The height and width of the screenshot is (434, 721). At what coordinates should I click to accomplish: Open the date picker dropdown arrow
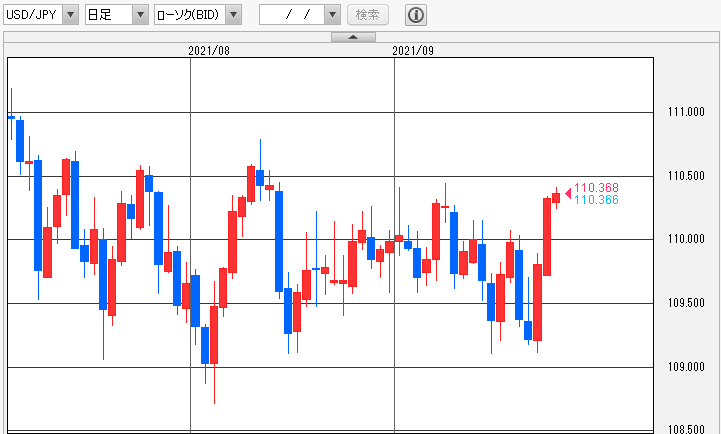click(x=332, y=15)
